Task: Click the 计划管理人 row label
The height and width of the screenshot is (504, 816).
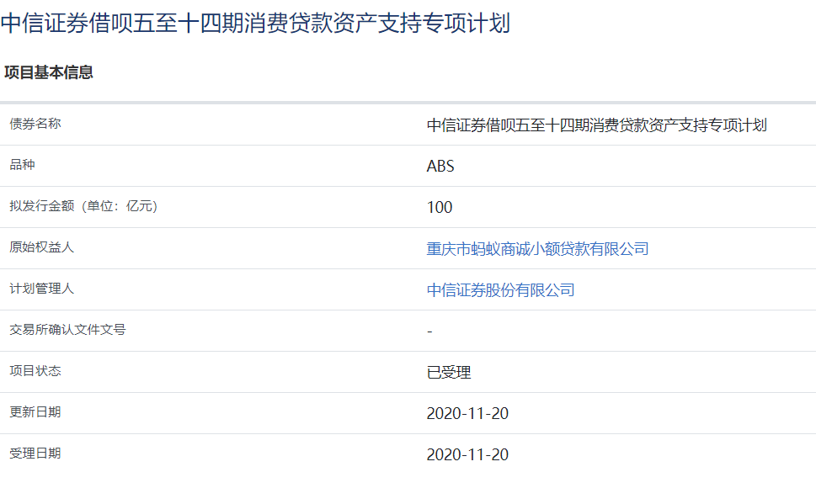Action: (42, 289)
